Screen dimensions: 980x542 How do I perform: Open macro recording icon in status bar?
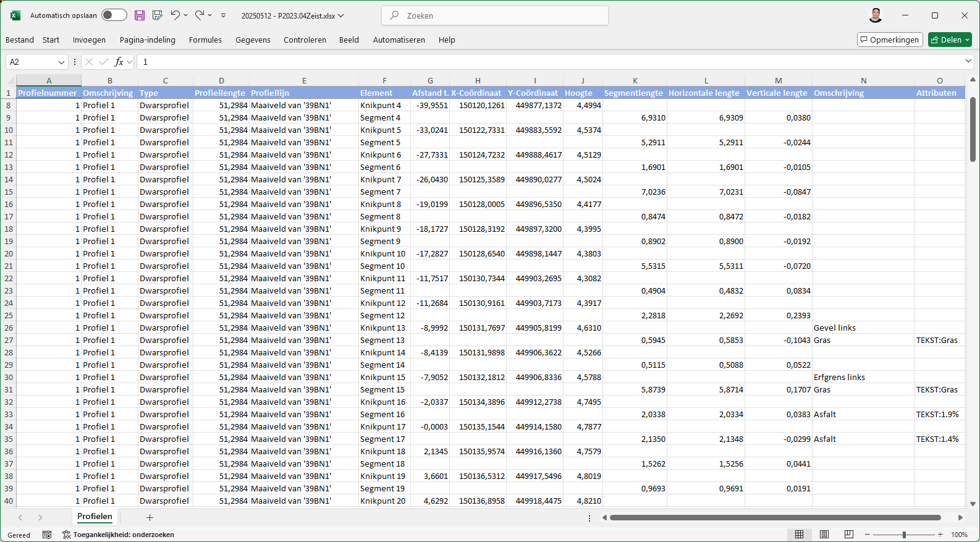click(x=47, y=535)
